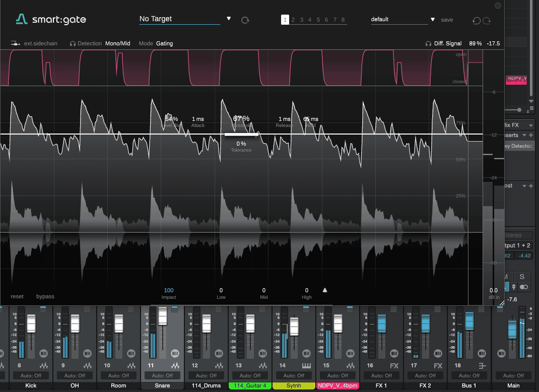Click the Mid value field
This screenshot has height=392, width=539.
[263, 290]
